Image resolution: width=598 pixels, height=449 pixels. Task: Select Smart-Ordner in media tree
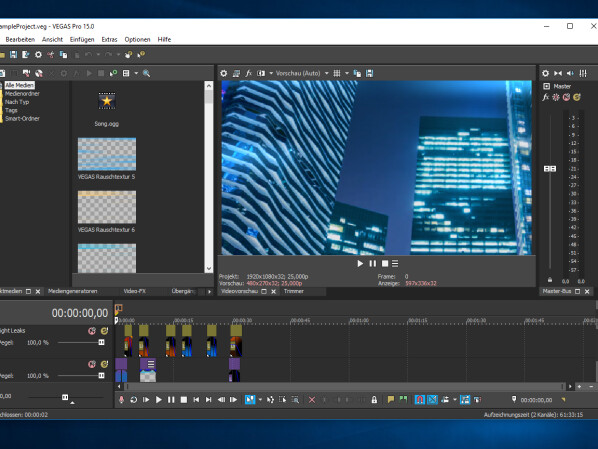click(22, 118)
